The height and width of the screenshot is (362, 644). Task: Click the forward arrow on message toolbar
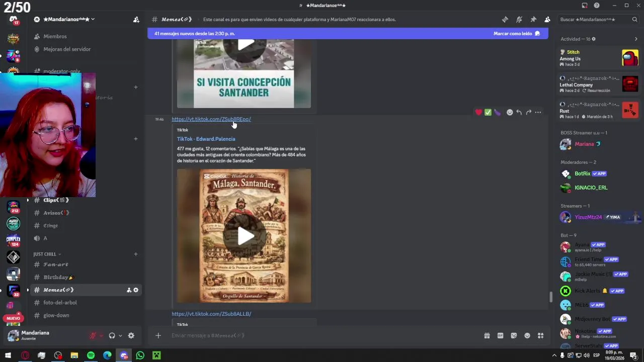pyautogui.click(x=529, y=112)
